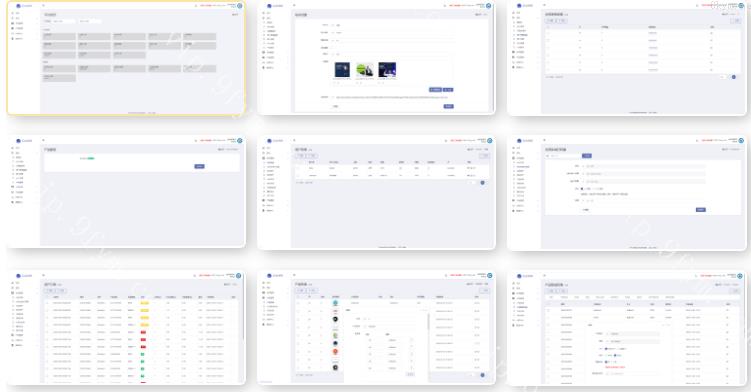Open the yellow-highlighted dashboard screenshot thumbnail

[x=126, y=58]
